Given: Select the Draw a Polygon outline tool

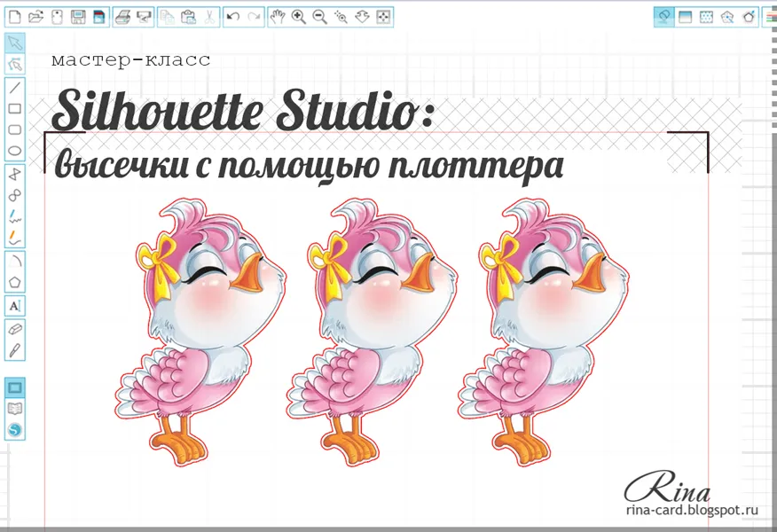Looking at the screenshot, I should (15, 175).
